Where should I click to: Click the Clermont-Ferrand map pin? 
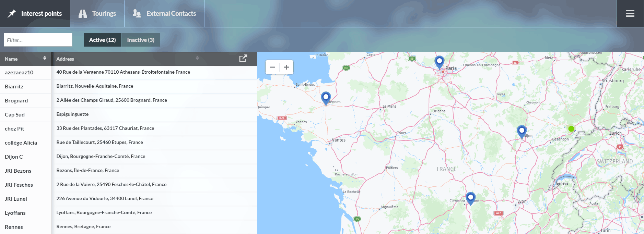point(470,198)
